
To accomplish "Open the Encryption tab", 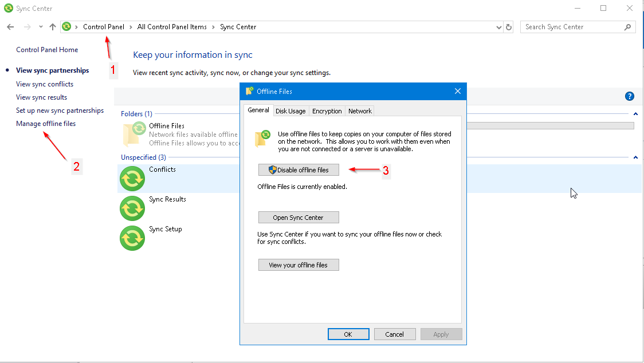I will tap(327, 111).
